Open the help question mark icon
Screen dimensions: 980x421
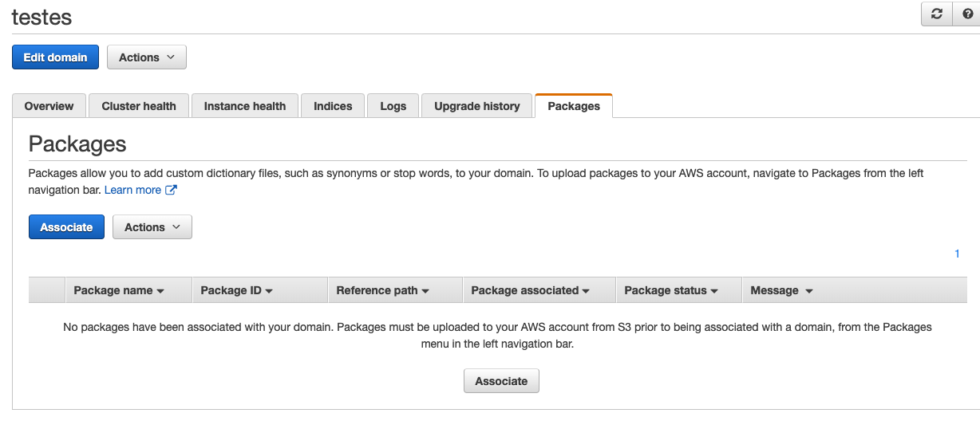[967, 14]
